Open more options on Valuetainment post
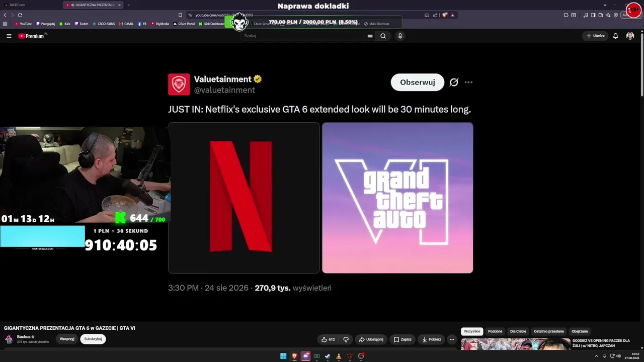 tap(468, 82)
